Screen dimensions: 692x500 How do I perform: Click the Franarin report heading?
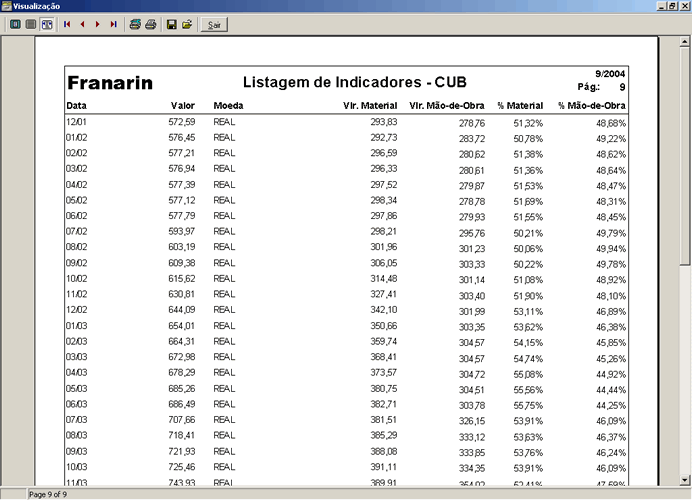pyautogui.click(x=110, y=83)
